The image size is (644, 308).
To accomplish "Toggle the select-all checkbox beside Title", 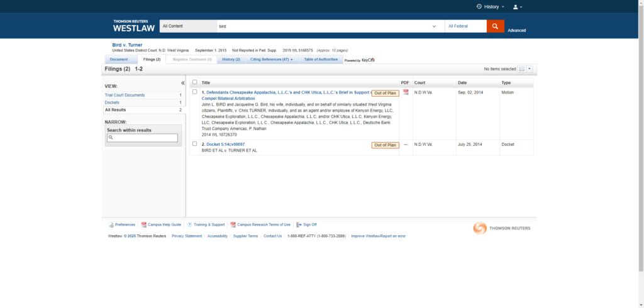I will tap(195, 82).
